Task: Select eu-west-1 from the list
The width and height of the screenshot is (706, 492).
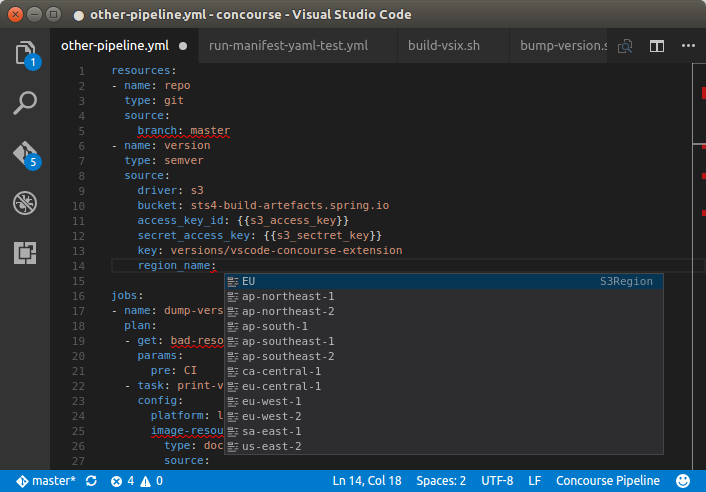Action: click(444, 401)
